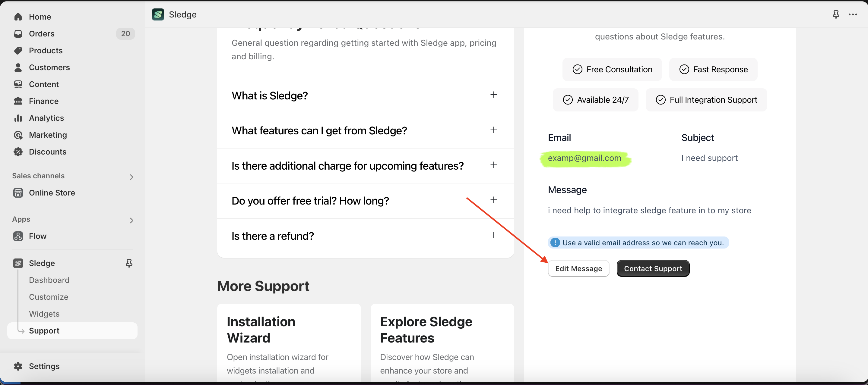Go to Sledge Dashboard page
This screenshot has height=385, width=868.
49,280
